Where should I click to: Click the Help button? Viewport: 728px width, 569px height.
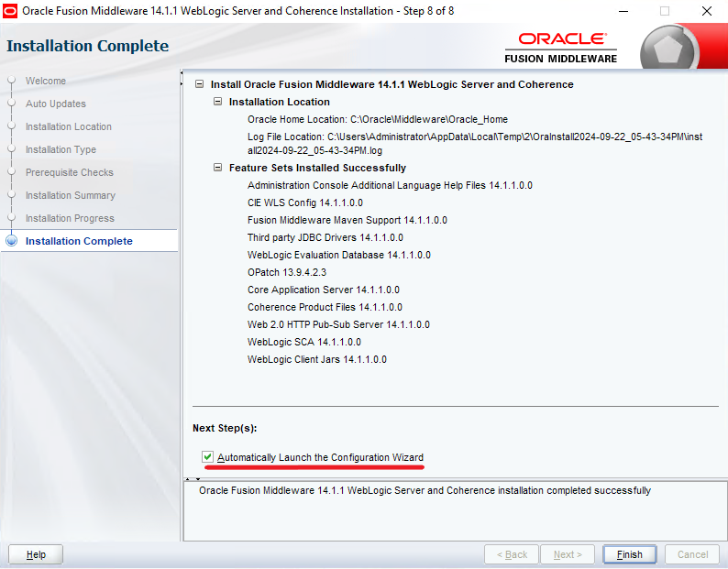[x=36, y=554]
